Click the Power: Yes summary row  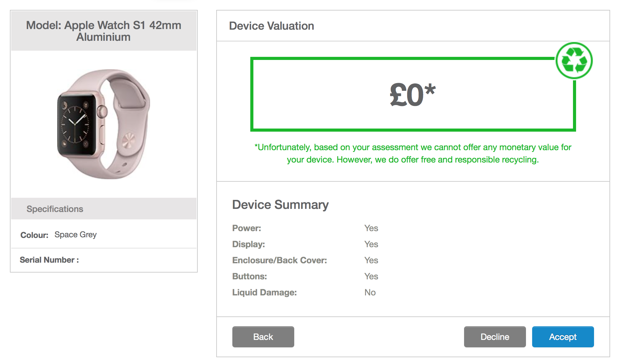coord(305,228)
